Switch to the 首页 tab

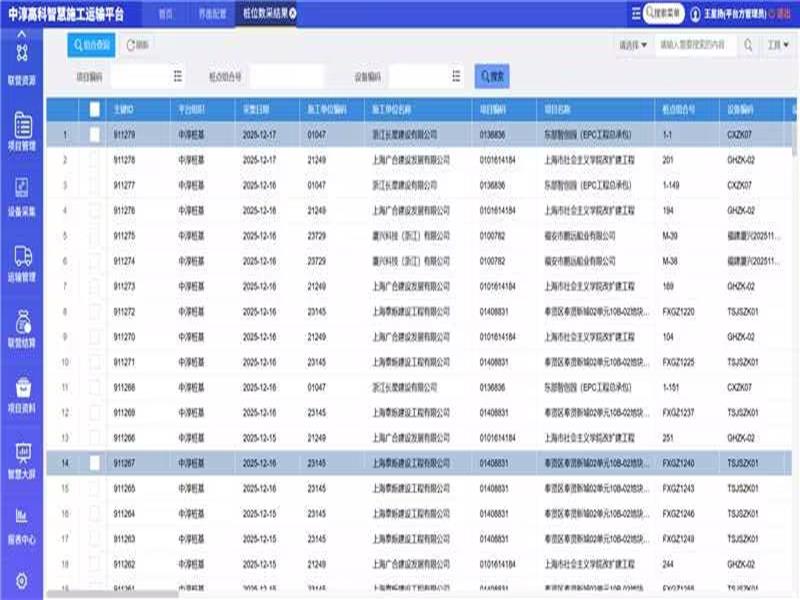click(x=166, y=14)
